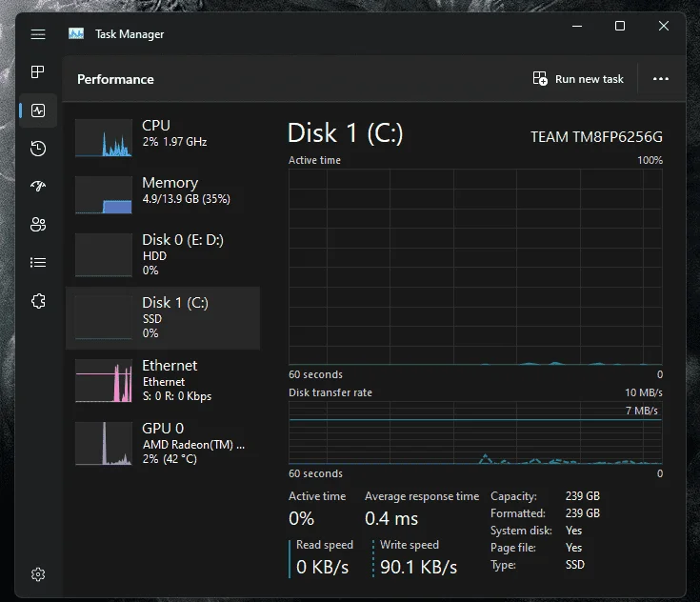
Task: Select Disk 1 (C:) SSD item
Action: click(x=163, y=317)
